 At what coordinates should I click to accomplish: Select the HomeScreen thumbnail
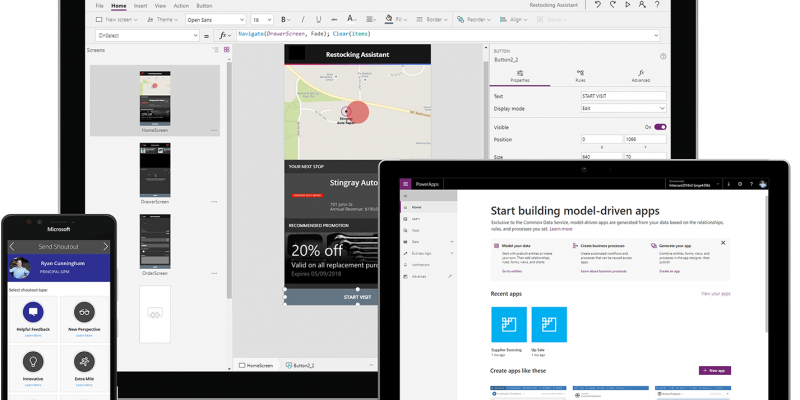[155, 98]
